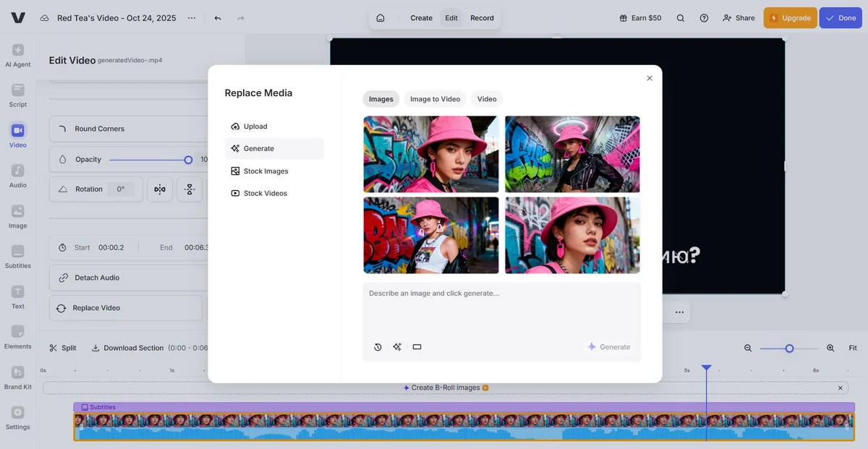Open the aspect ratio selector icon
The width and height of the screenshot is (868, 449).
pyautogui.click(x=417, y=347)
